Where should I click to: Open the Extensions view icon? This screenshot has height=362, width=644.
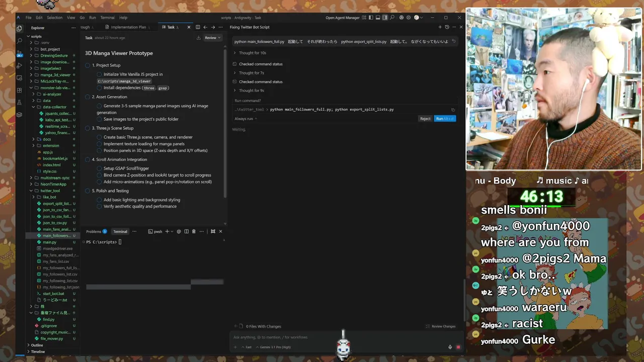click(19, 90)
